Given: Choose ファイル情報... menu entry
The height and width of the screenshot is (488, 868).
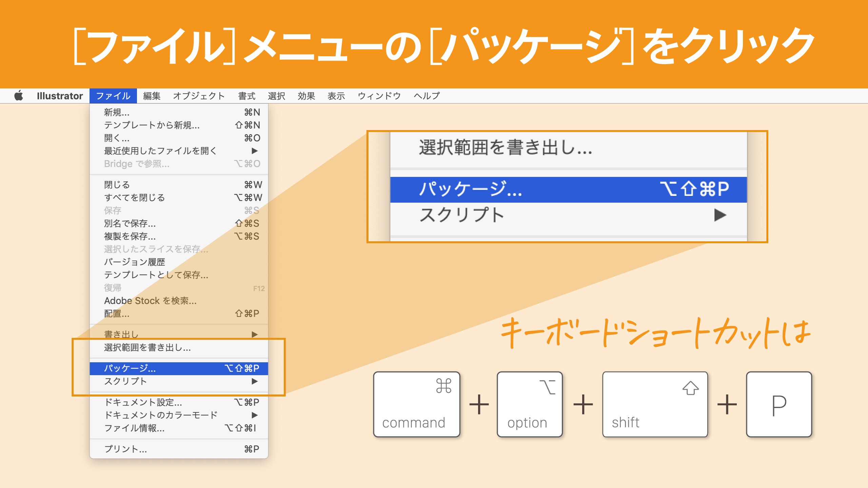Looking at the screenshot, I should pyautogui.click(x=179, y=428).
